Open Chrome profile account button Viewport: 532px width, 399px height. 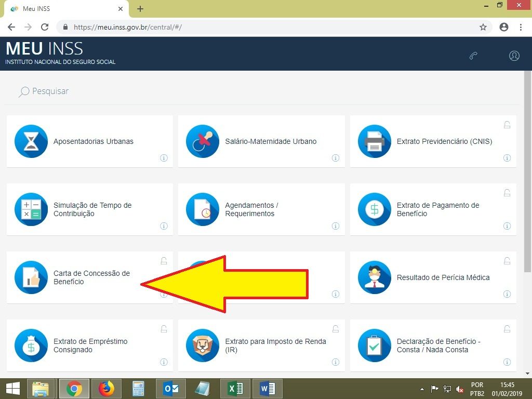pyautogui.click(x=504, y=27)
